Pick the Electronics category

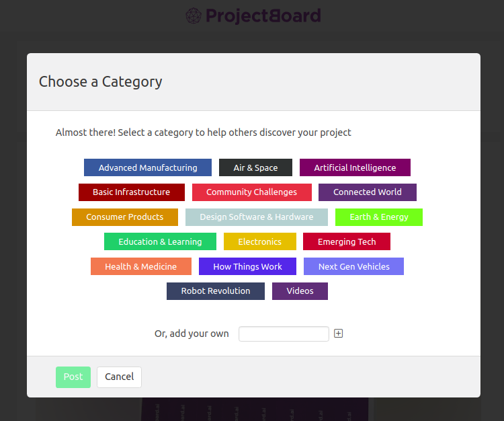click(259, 241)
